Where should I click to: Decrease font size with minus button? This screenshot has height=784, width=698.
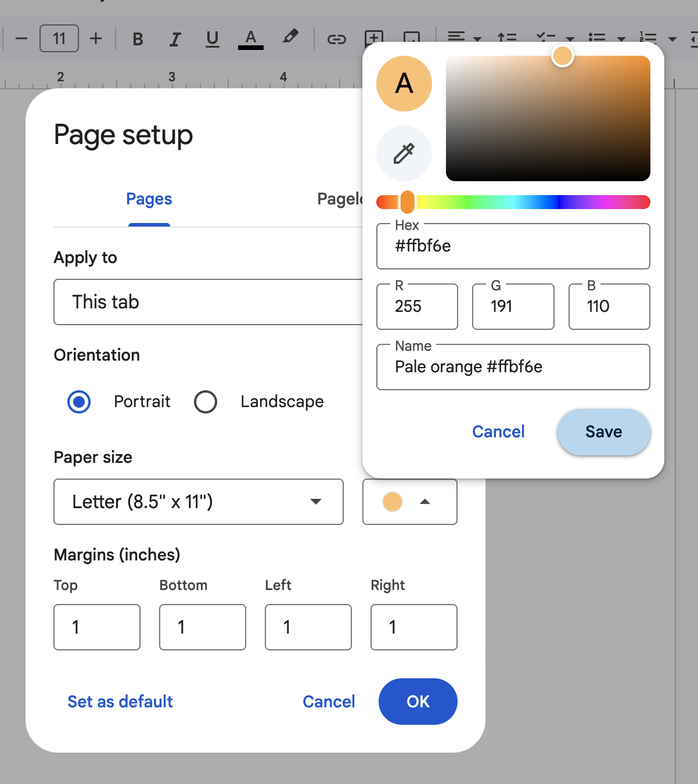coord(21,39)
